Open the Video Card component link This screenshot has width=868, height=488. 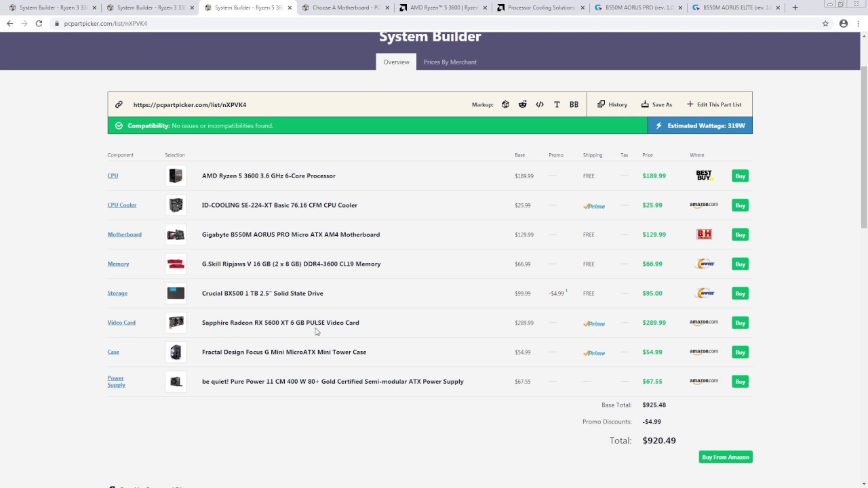point(121,323)
